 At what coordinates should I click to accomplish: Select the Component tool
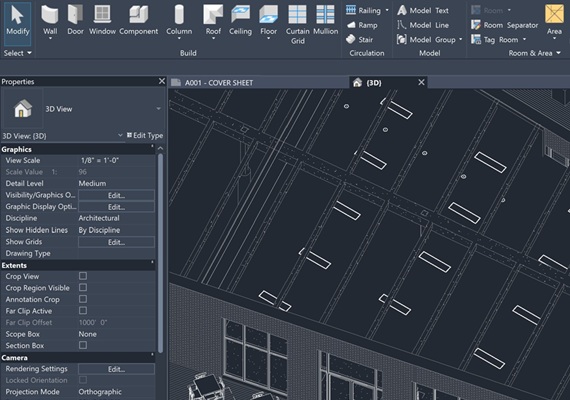(139, 20)
